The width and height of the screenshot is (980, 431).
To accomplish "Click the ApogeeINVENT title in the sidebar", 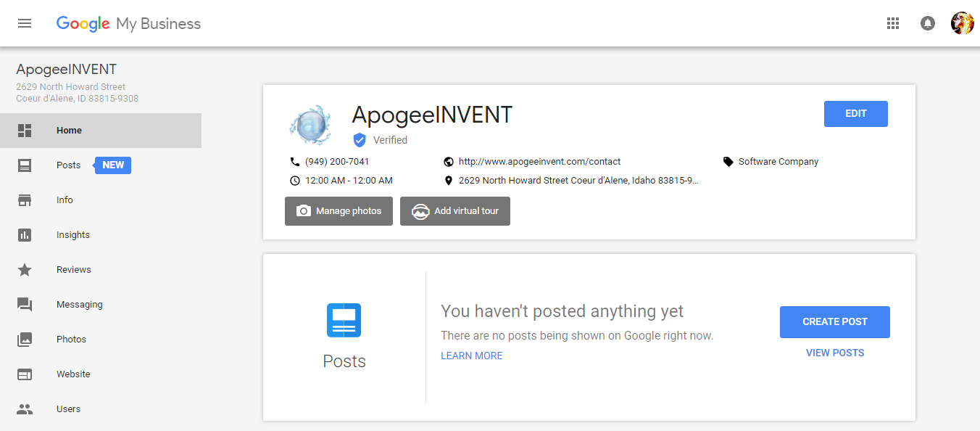I will tap(67, 70).
